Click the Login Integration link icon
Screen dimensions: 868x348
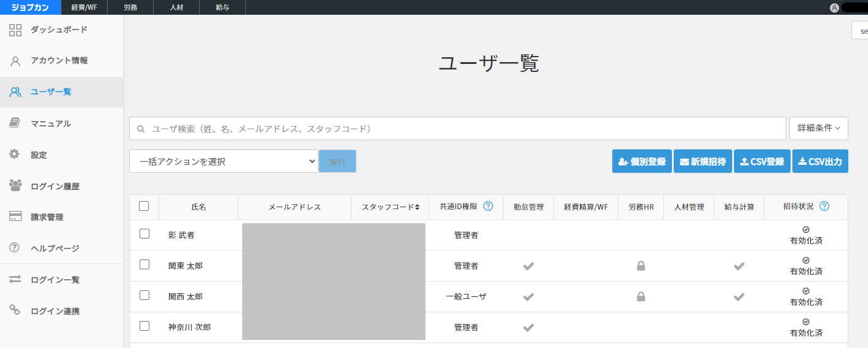click(15, 310)
